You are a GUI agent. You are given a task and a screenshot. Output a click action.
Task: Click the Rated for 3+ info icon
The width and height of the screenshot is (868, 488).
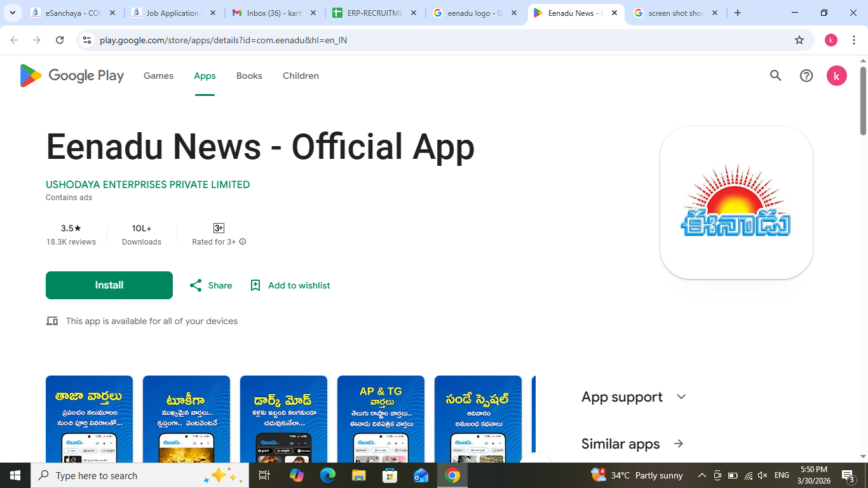coord(243,242)
